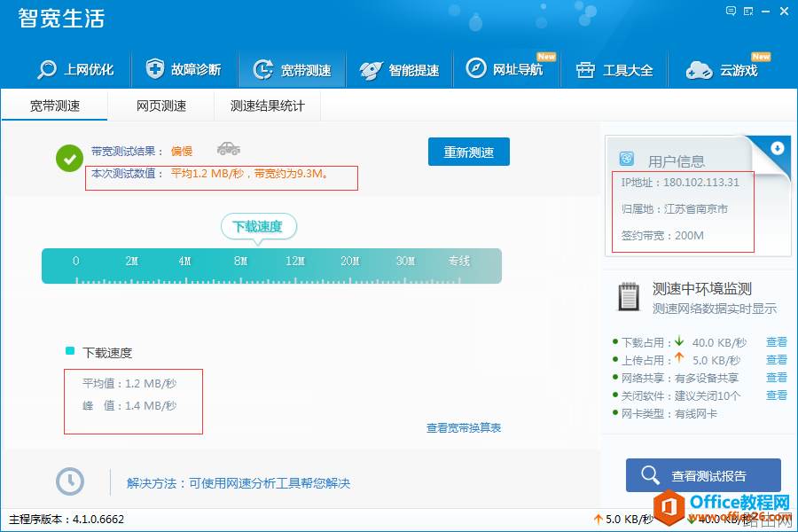798x532 pixels.
Task: Click 查看 link for 关闭软件
Action: [x=777, y=395]
